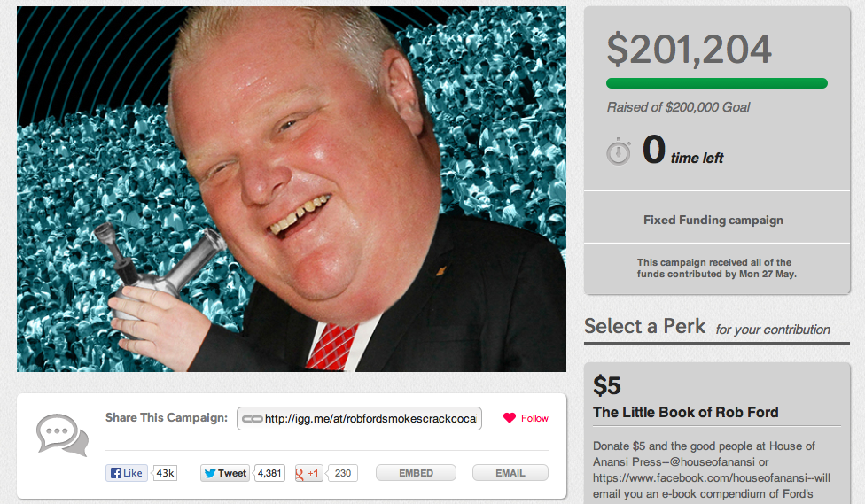Click the 4,381 tweet count bubble
Screen dimensions: 865x504
pyautogui.click(x=269, y=473)
